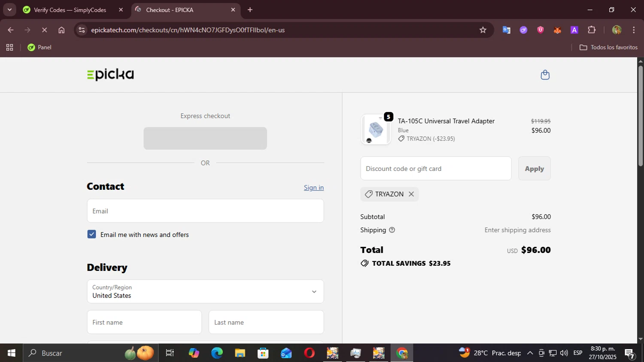
Task: Open the Extensions puzzle menu
Action: (x=592, y=30)
